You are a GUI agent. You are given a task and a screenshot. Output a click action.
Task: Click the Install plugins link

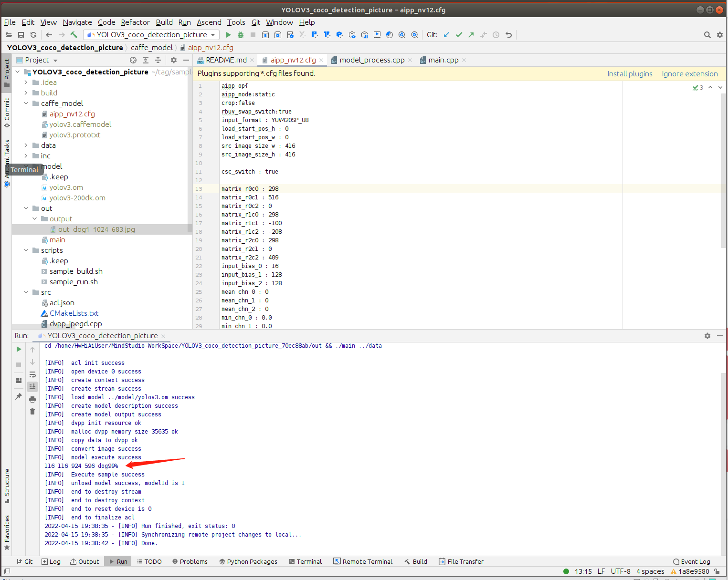click(x=630, y=74)
